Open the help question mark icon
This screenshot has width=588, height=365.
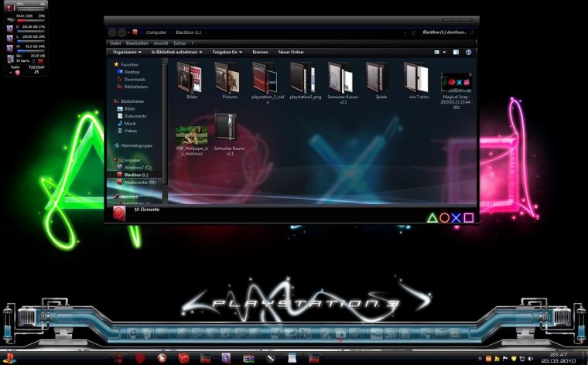click(x=468, y=52)
